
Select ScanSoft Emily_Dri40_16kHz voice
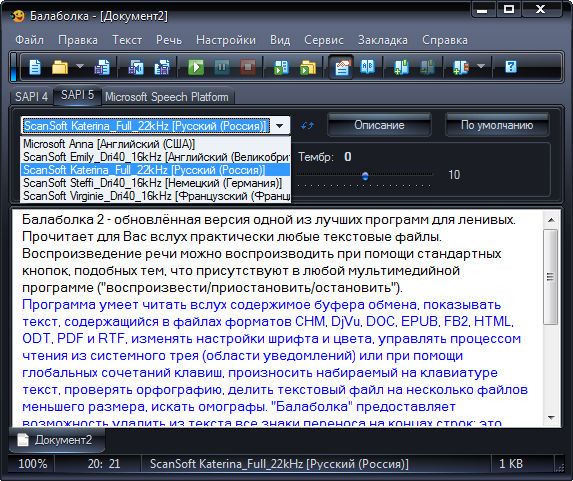(x=156, y=157)
